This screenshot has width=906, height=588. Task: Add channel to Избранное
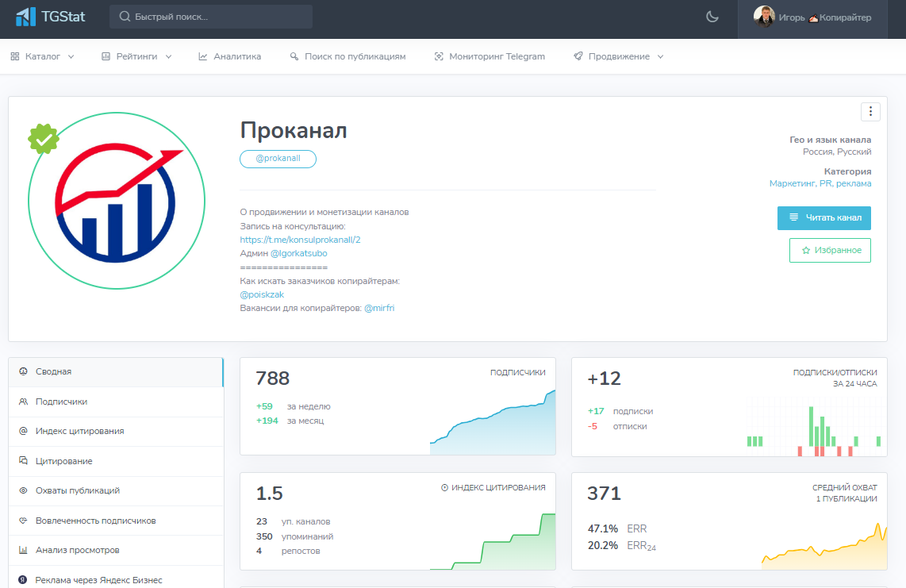[830, 250]
